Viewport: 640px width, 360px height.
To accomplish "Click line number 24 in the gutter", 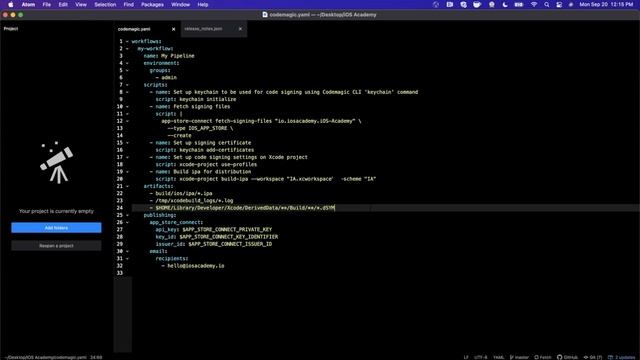I will [x=120, y=208].
